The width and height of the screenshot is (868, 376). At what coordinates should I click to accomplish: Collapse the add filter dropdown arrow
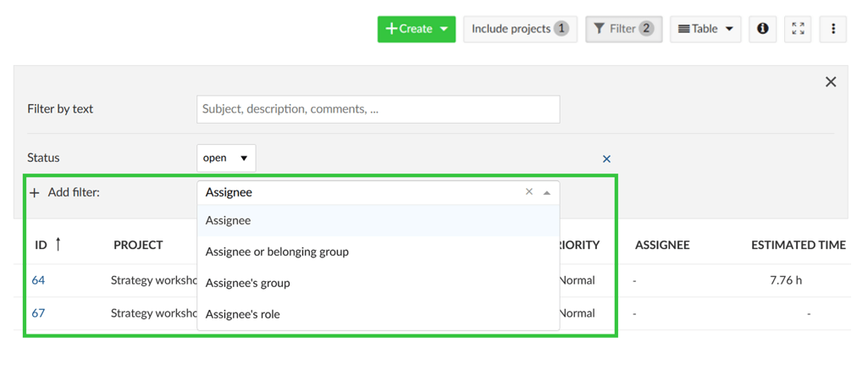click(x=547, y=193)
